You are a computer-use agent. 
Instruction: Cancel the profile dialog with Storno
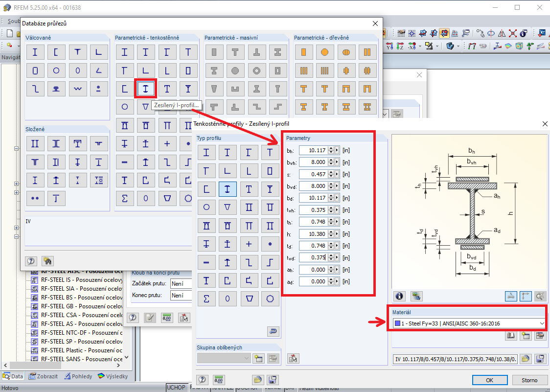[529, 380]
